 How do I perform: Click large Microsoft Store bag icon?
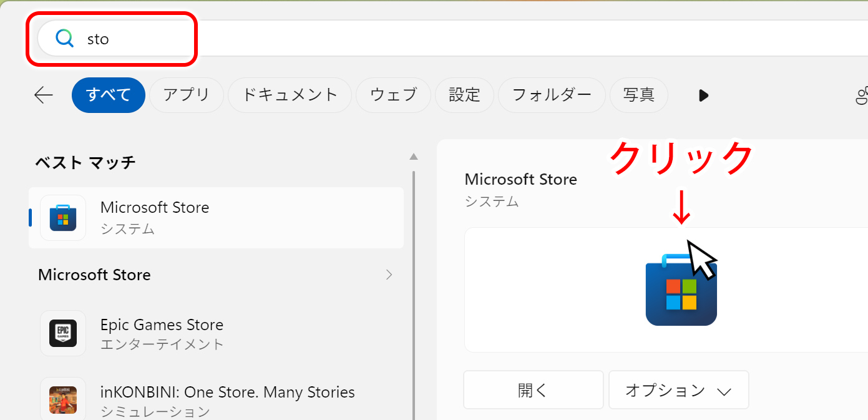point(681,290)
